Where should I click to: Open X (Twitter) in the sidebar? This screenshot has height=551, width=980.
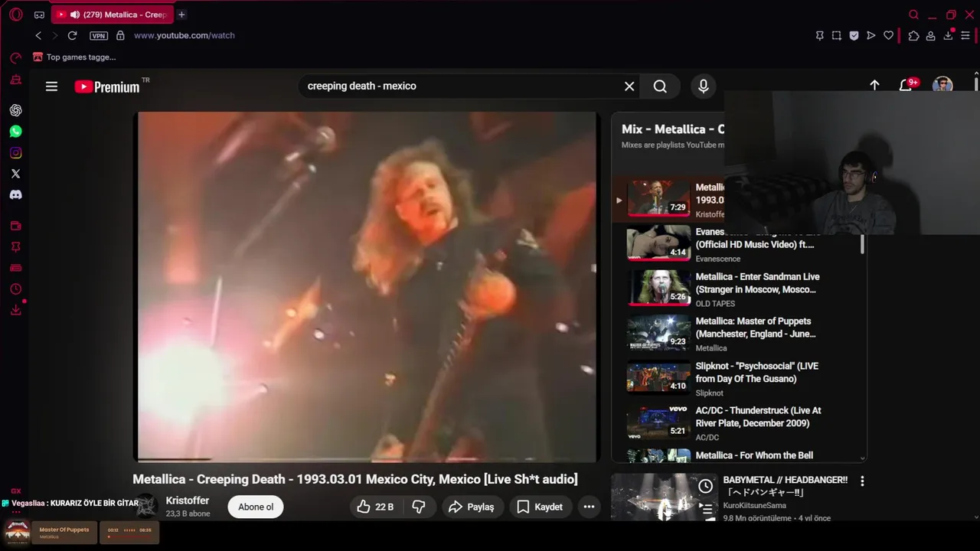[15, 174]
